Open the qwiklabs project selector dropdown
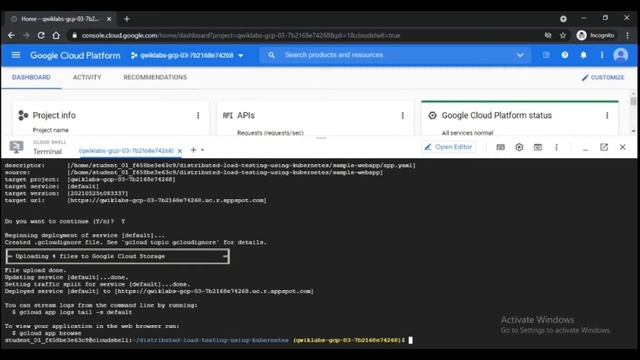Viewport: 640px width, 360px height. click(187, 56)
